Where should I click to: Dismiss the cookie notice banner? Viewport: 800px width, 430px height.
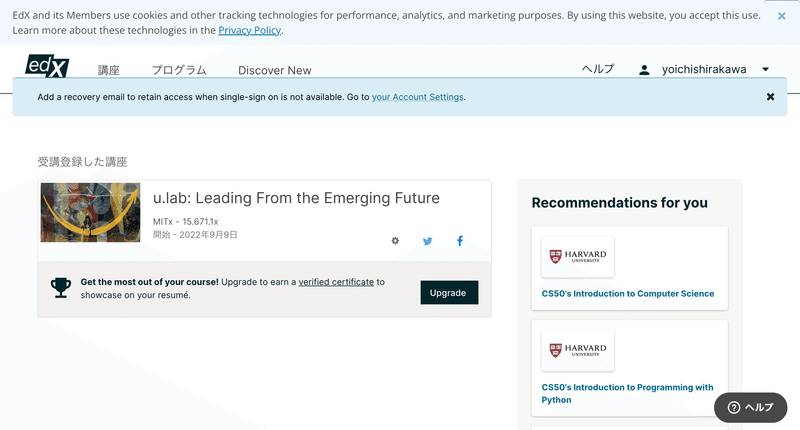tap(781, 16)
